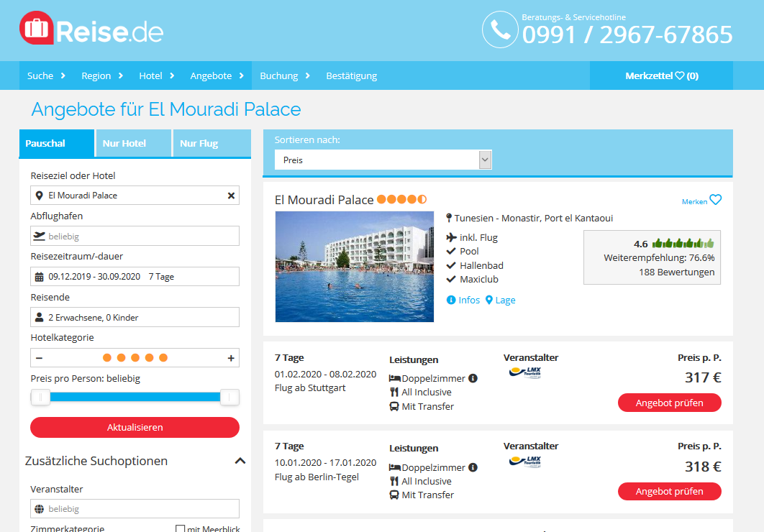Click Angebot prüfen for the 318 € offer
Screen dimensions: 764x532
[x=670, y=491]
